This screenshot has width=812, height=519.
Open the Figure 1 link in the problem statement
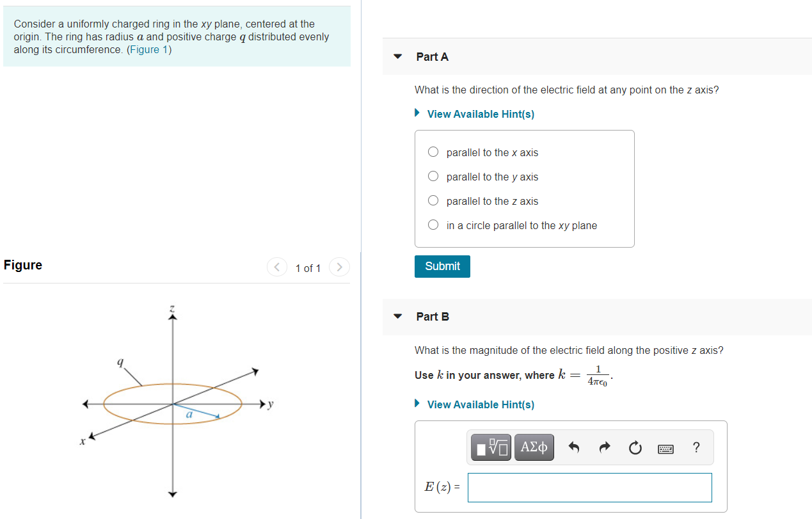tap(148, 49)
